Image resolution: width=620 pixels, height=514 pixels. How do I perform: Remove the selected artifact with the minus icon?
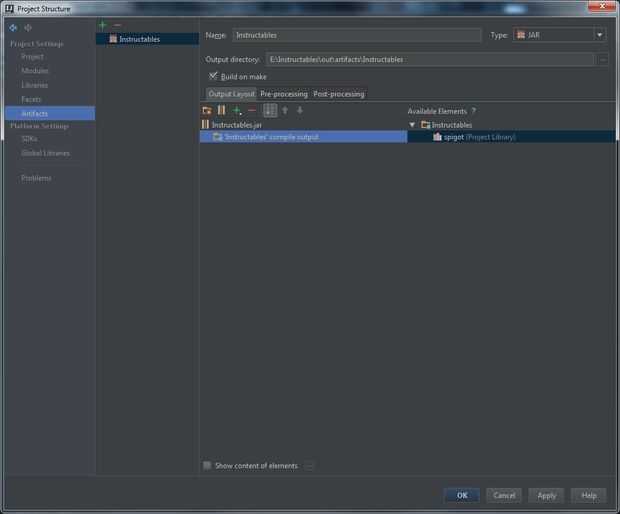tap(117, 25)
